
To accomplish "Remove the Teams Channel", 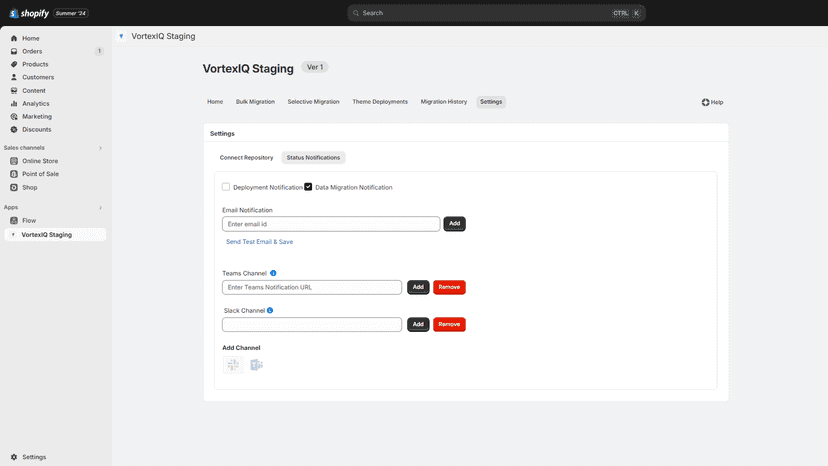I will pos(449,287).
